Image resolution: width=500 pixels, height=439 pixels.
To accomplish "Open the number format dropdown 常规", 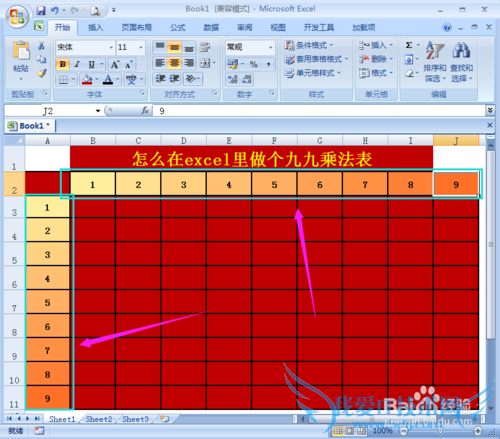I will (x=271, y=47).
